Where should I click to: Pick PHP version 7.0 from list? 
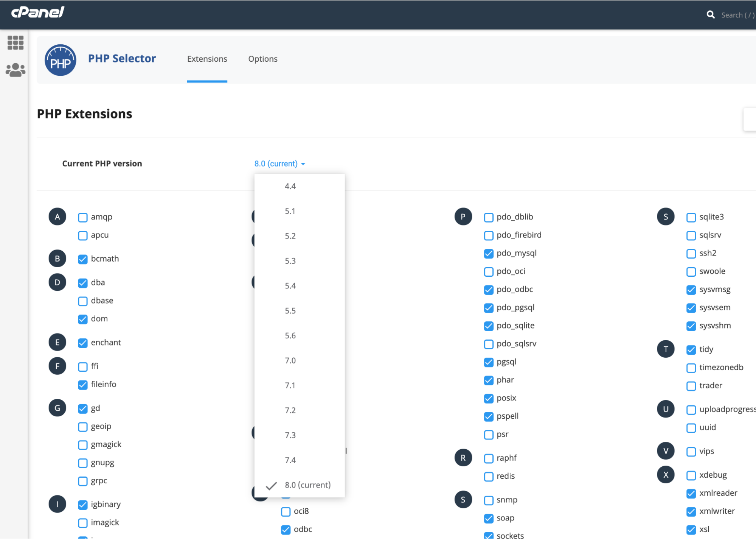290,360
